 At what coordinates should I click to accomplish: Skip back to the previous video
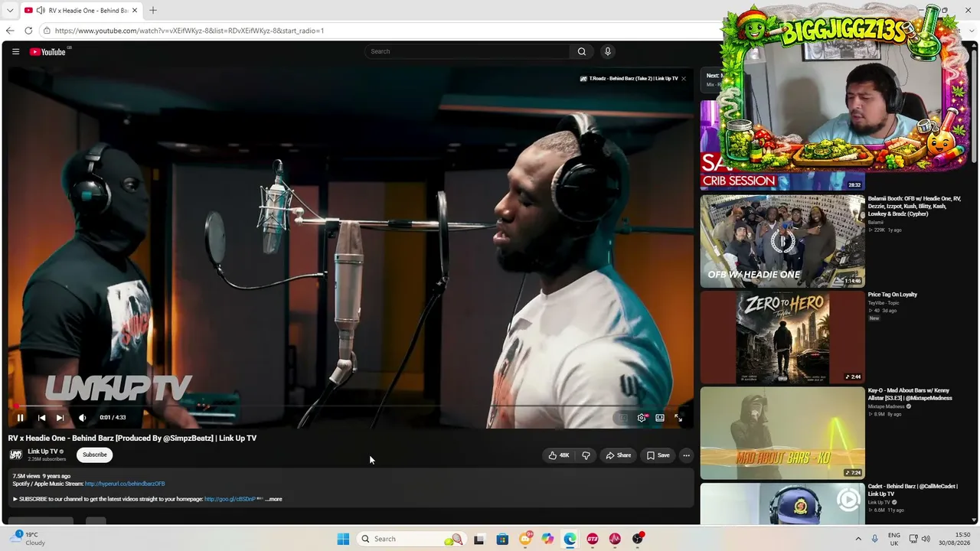coord(41,418)
